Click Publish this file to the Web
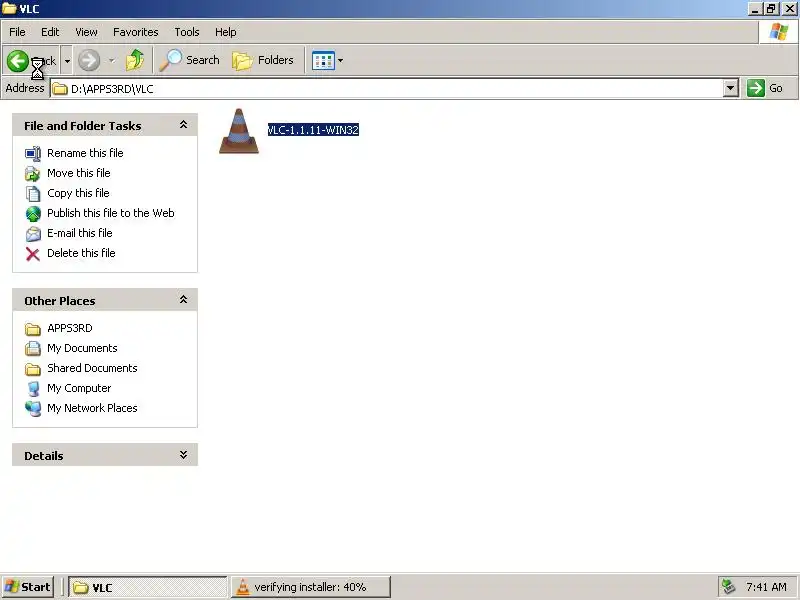 111,213
